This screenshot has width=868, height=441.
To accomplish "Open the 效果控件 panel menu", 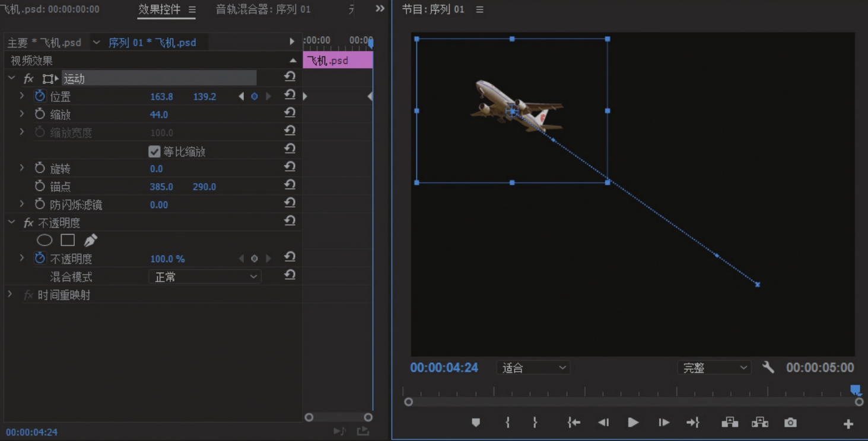I will coord(192,9).
